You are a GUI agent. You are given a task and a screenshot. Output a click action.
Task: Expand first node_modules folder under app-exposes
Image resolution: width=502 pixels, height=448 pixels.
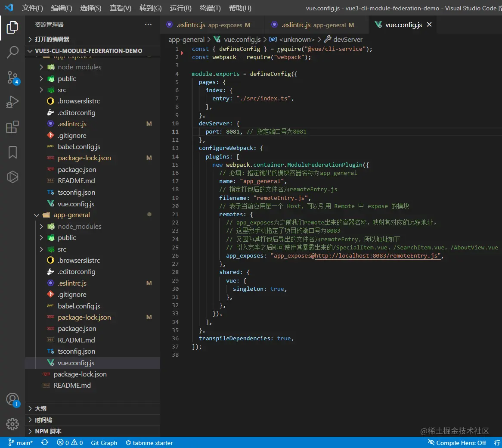pos(93,67)
